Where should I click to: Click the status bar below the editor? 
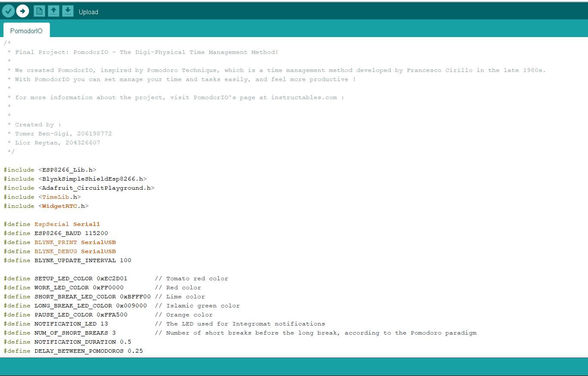294,367
